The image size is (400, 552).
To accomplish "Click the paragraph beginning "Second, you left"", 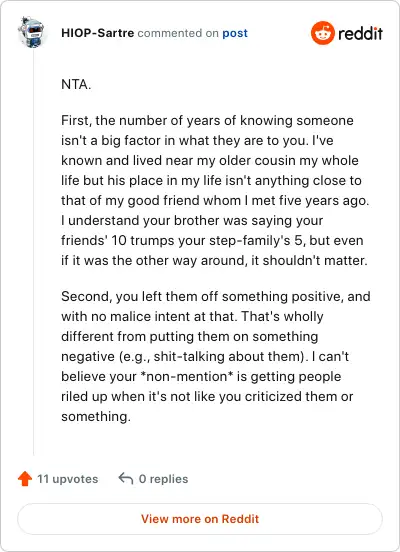I will (x=215, y=356).
